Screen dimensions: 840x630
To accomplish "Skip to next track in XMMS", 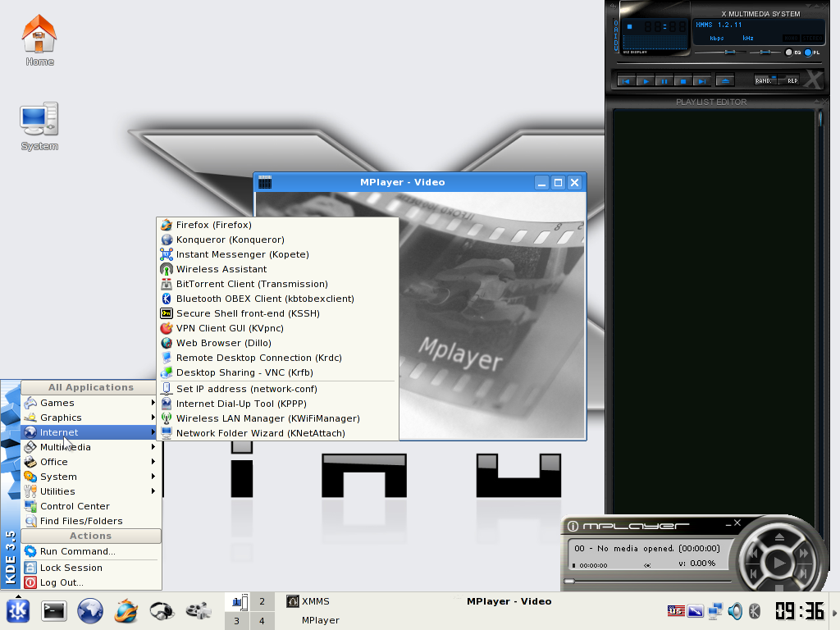I will click(x=702, y=81).
